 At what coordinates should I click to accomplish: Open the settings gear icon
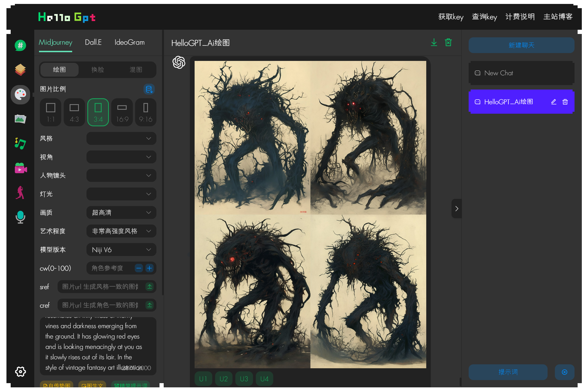[x=20, y=372]
